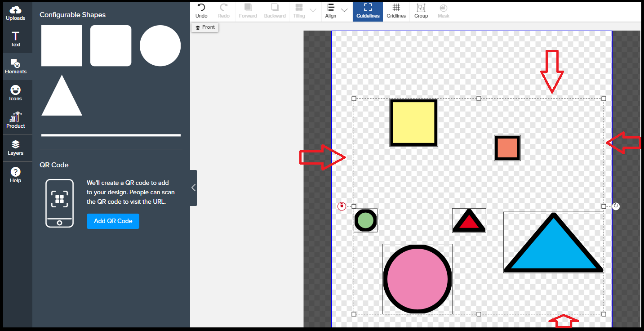Click the Configurable Shapes heading
The width and height of the screenshot is (644, 331).
[73, 15]
